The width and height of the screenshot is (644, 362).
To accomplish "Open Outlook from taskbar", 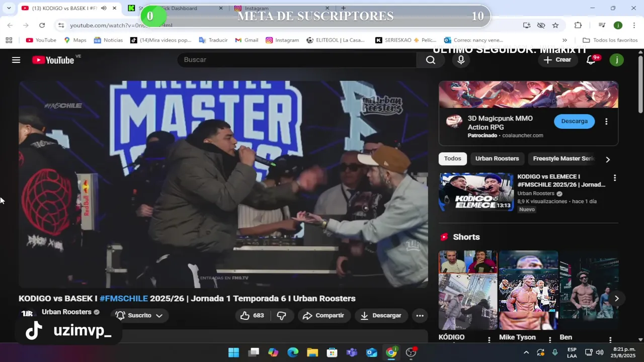I will click(371, 352).
